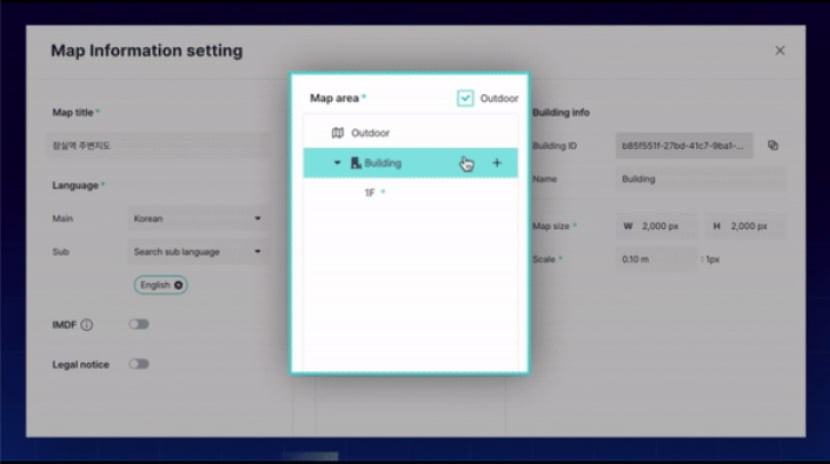This screenshot has width=830, height=464.
Task: Click the Legal notice label
Action: (x=80, y=365)
